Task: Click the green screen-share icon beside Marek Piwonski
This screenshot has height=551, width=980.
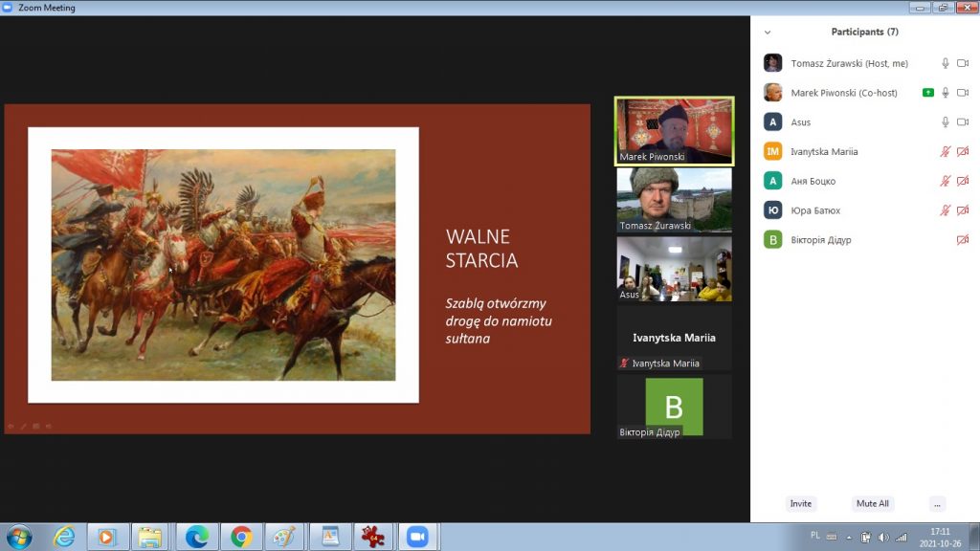Action: [927, 93]
